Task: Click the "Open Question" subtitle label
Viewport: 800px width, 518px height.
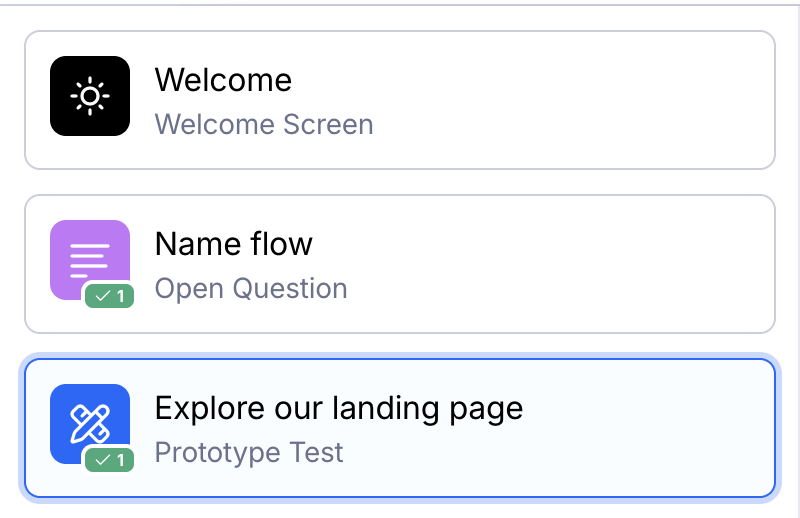Action: [251, 289]
